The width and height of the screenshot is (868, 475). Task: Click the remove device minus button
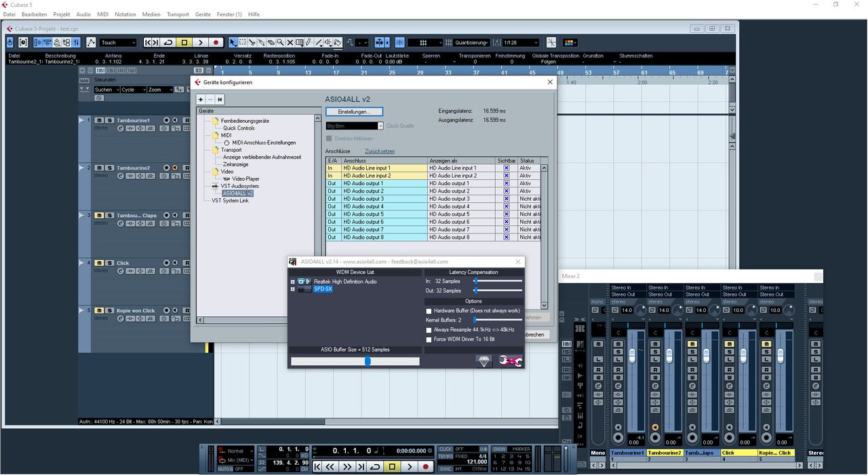(x=210, y=100)
